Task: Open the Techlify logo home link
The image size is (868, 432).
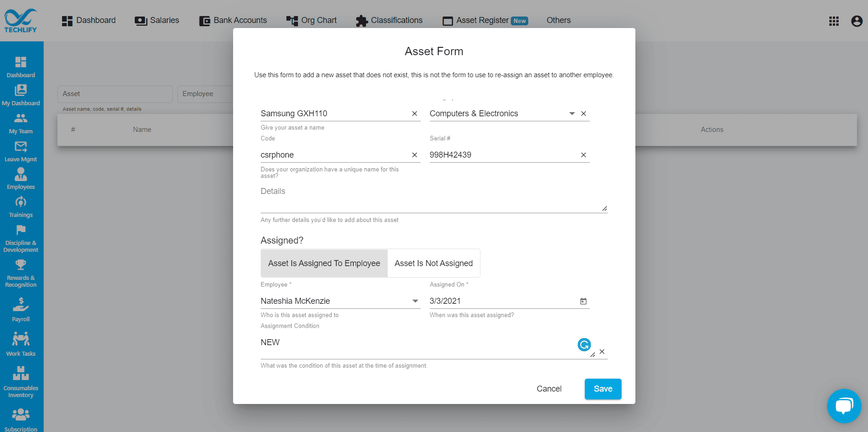Action: [21, 21]
